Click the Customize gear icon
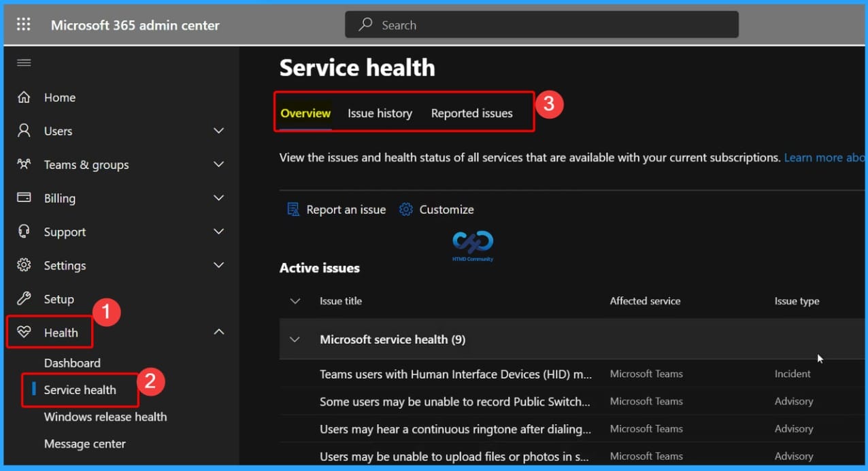Image resolution: width=868 pixels, height=471 pixels. click(x=406, y=209)
